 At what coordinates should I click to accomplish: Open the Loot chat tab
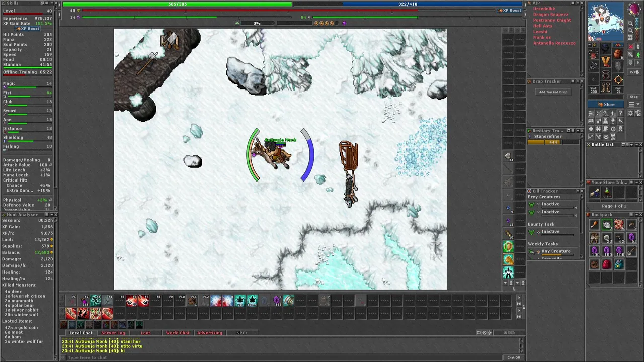pyautogui.click(x=145, y=333)
